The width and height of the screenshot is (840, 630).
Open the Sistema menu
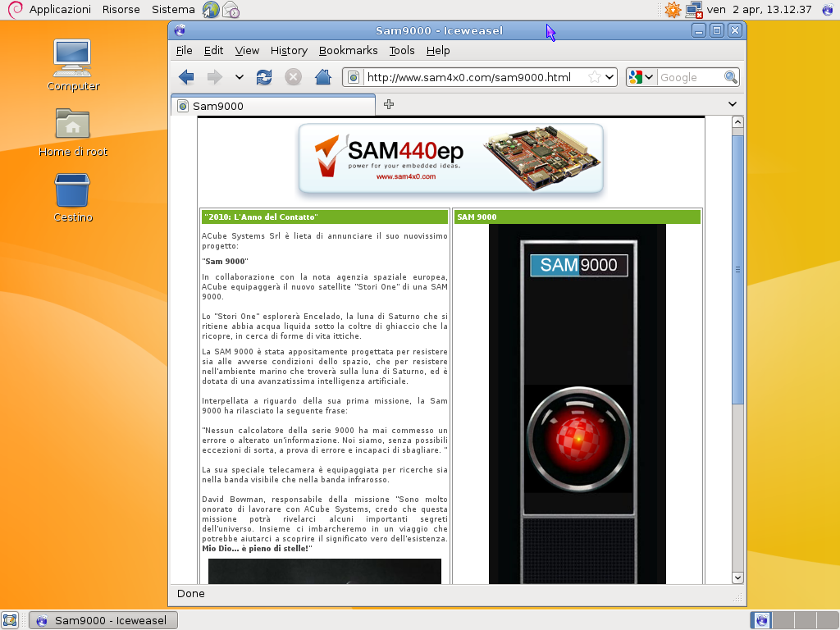tap(173, 9)
